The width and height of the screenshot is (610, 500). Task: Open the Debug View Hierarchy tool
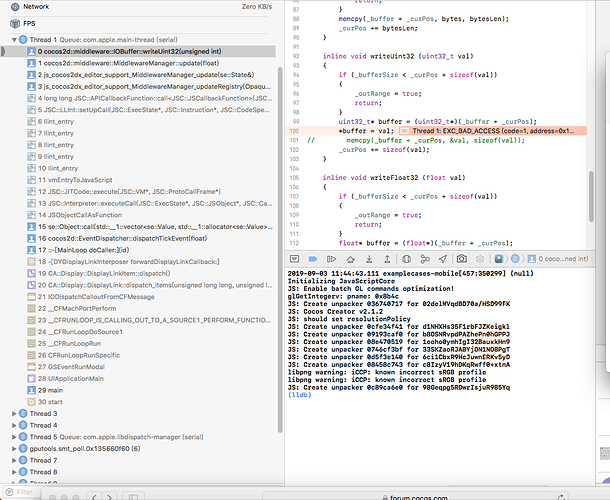[406, 259]
